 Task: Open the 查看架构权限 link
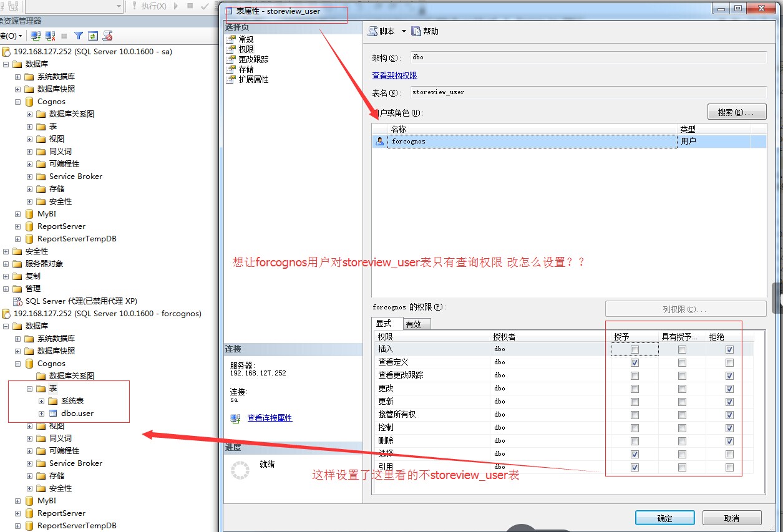pos(394,75)
